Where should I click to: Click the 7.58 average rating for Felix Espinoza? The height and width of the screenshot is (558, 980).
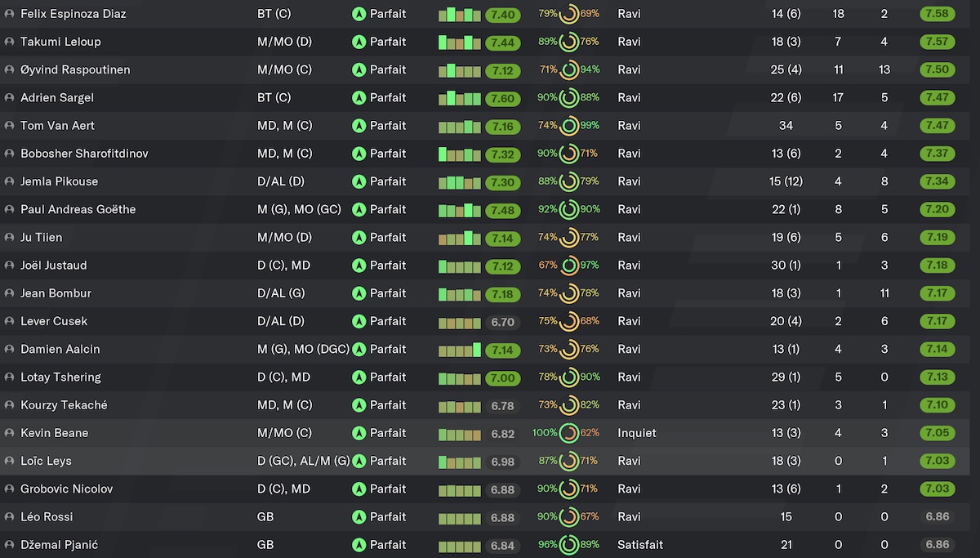pyautogui.click(x=937, y=14)
